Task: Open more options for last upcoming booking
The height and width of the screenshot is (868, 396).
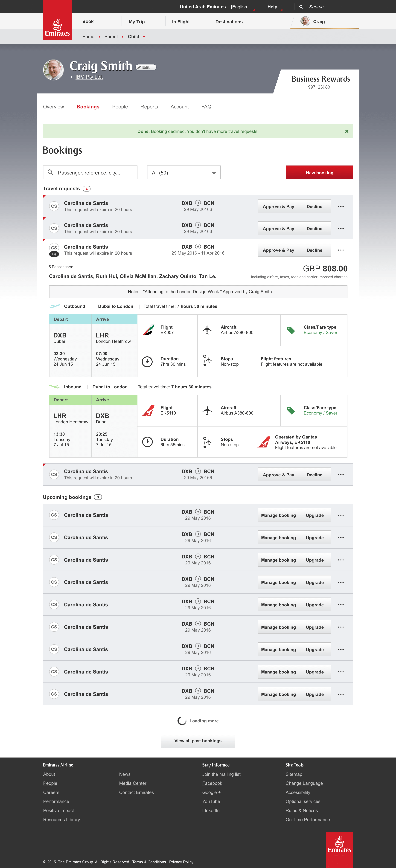Action: (341, 694)
